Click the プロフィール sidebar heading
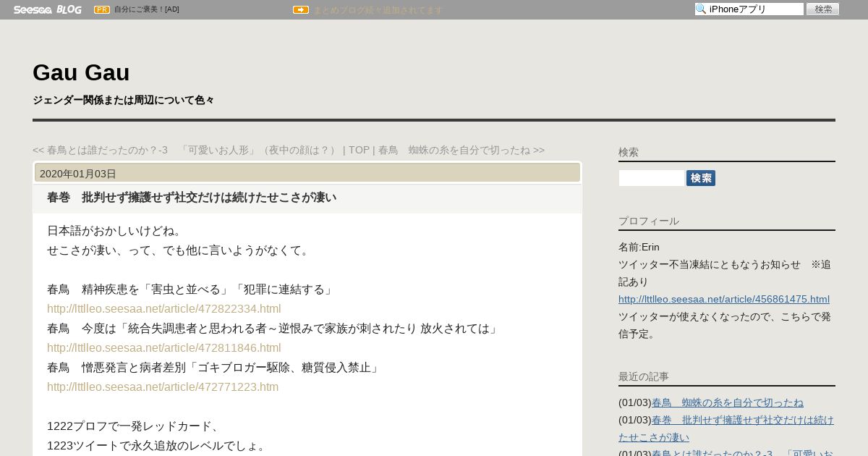The width and height of the screenshot is (868, 456). pos(649,221)
